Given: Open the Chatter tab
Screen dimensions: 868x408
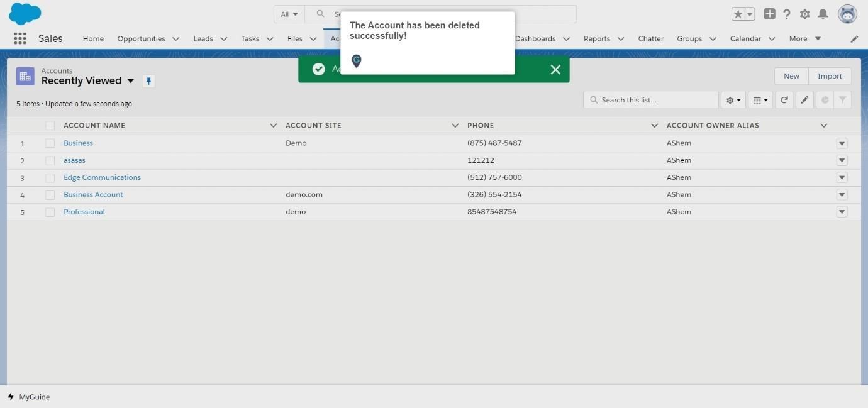Looking at the screenshot, I should (651, 39).
